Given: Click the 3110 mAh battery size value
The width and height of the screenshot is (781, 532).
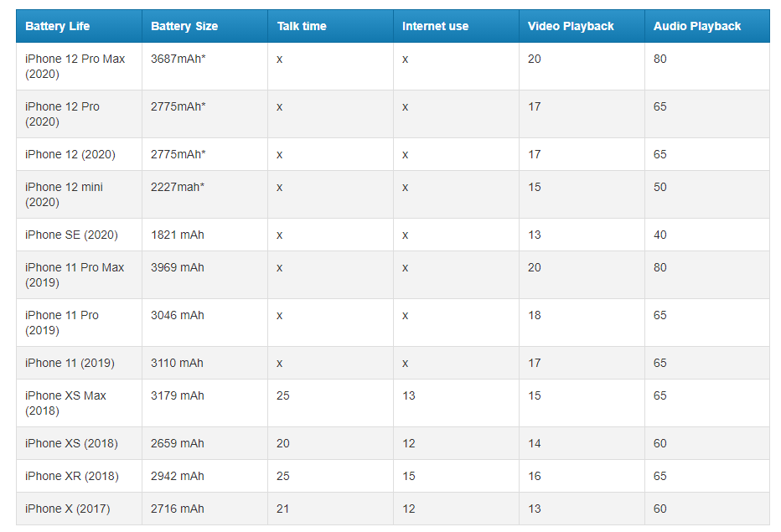Looking at the screenshot, I should click(177, 363).
